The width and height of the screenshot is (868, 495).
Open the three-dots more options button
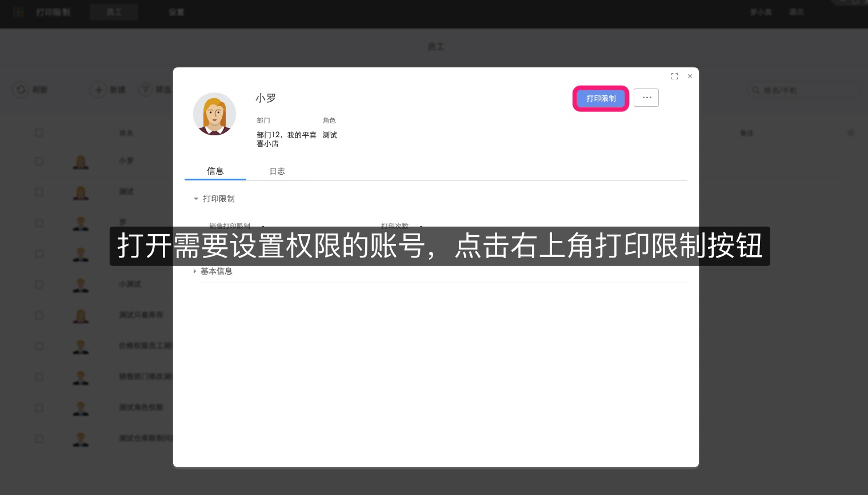tap(646, 98)
